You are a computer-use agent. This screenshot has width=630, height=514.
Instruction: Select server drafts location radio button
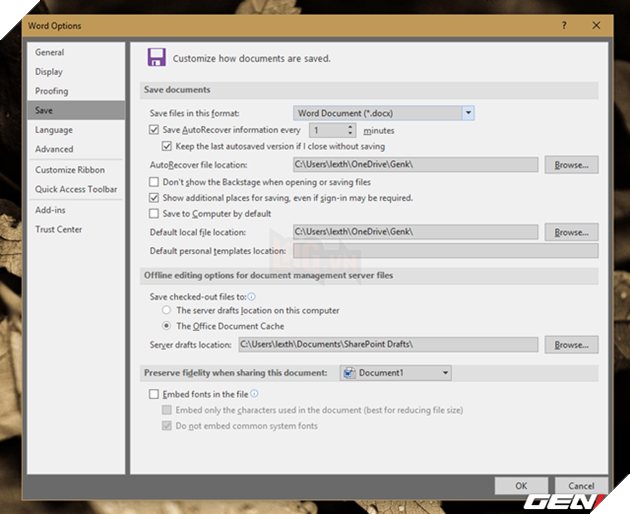[167, 311]
